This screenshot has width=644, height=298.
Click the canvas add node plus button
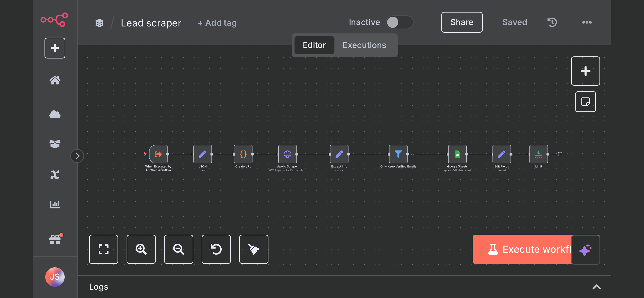coord(585,71)
